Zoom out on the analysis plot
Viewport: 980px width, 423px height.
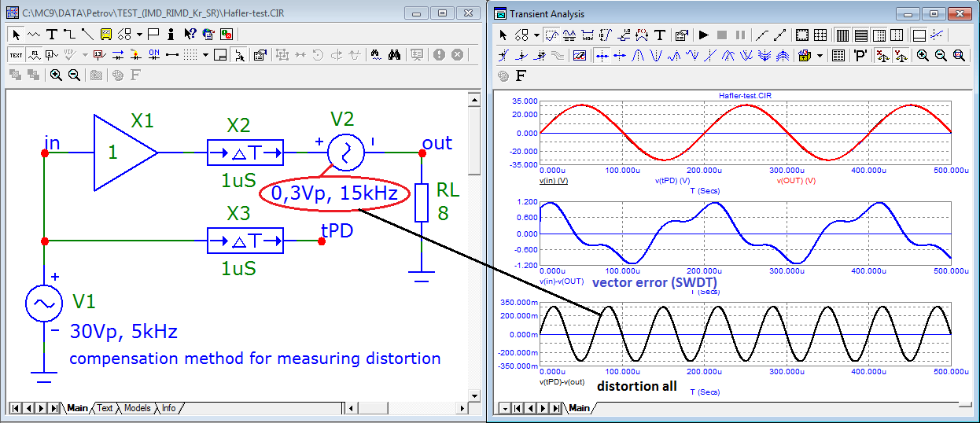click(x=941, y=55)
